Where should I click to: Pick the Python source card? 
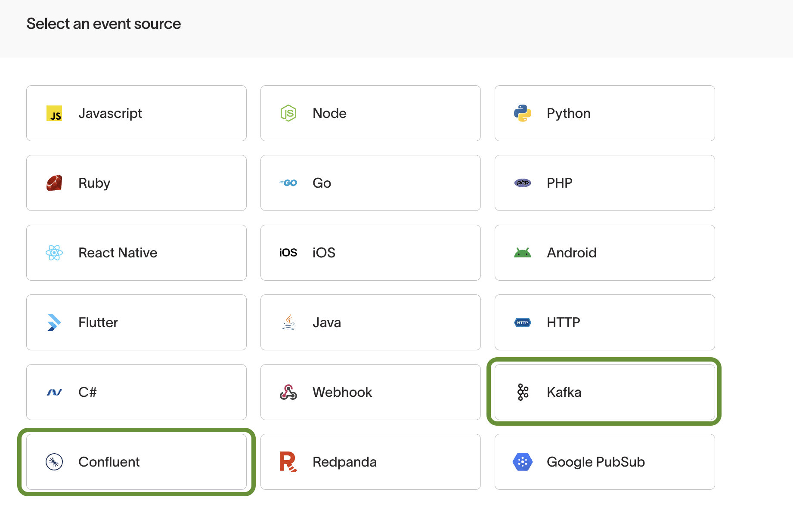pos(605,113)
